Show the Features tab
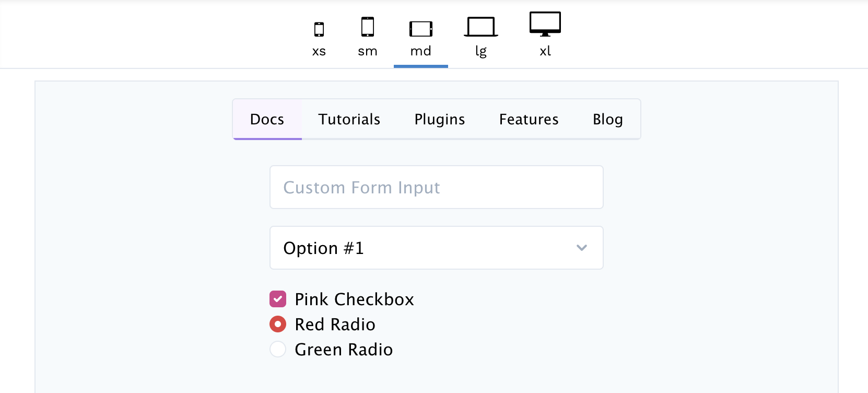868x393 pixels. (x=529, y=119)
